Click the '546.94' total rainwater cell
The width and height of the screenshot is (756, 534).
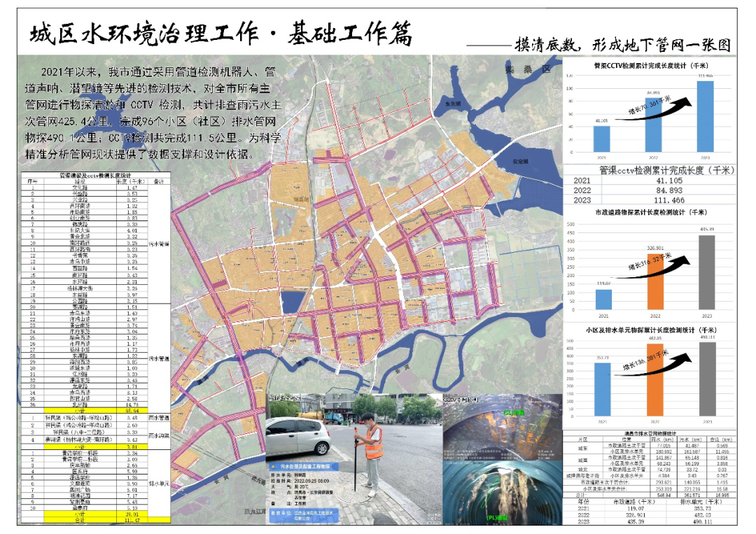point(664,495)
